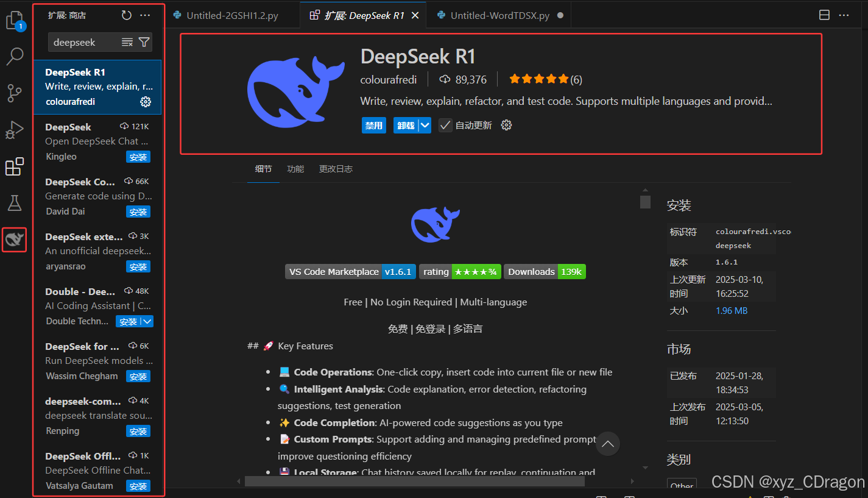Open manage gear on DeepSeek R1 list item
868x498 pixels.
point(146,102)
